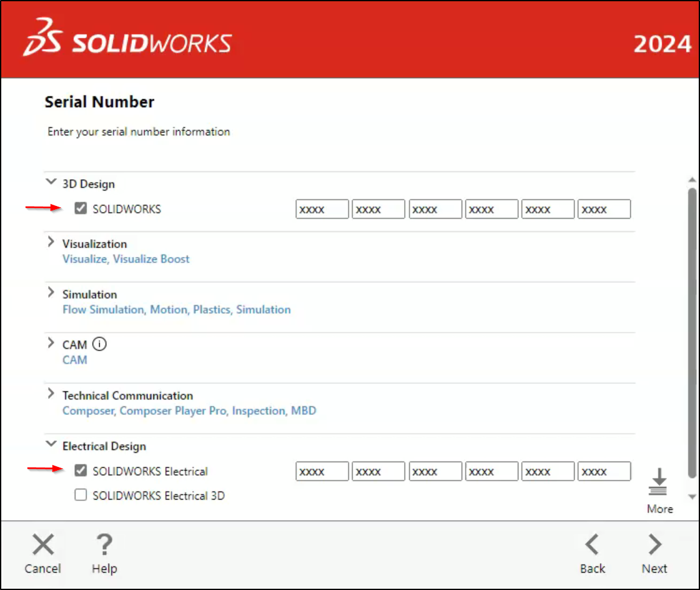Viewport: 700px width, 590px height.
Task: Click the Cancel X icon
Action: pos(43,544)
